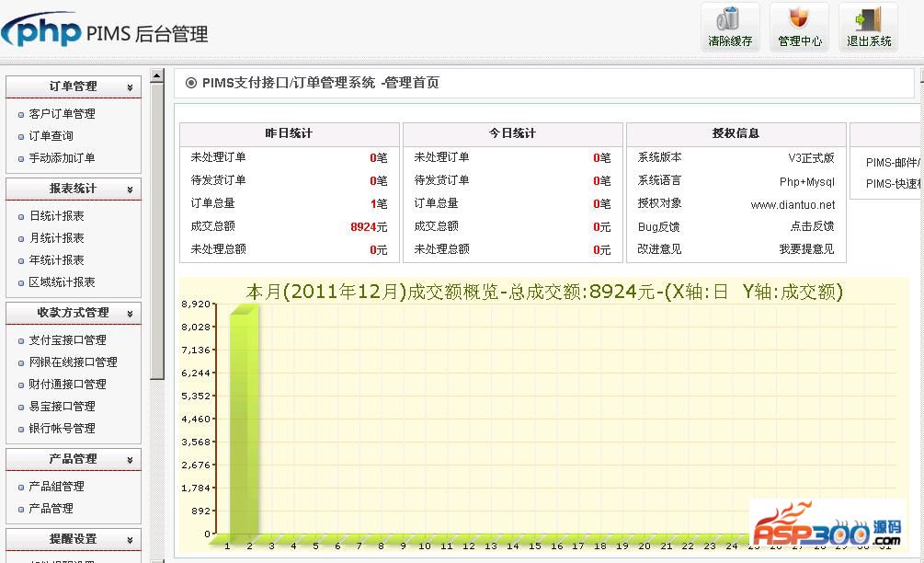Click bullet icon beside 订单查询
Viewport: 924px width, 563px height.
coord(21,137)
